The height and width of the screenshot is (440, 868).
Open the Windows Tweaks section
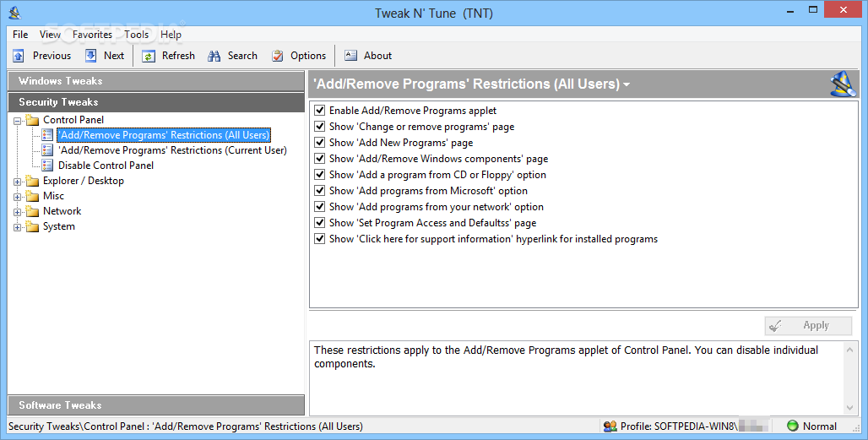click(156, 81)
